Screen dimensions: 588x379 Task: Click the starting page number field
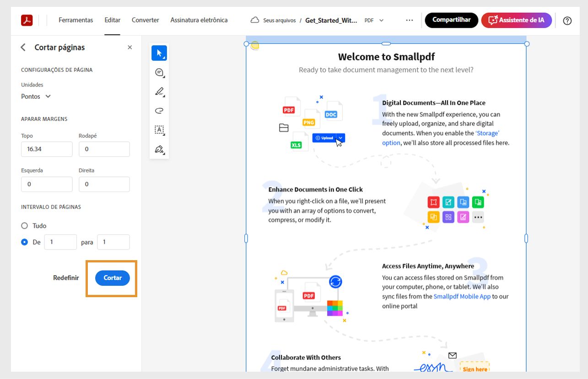pyautogui.click(x=60, y=242)
